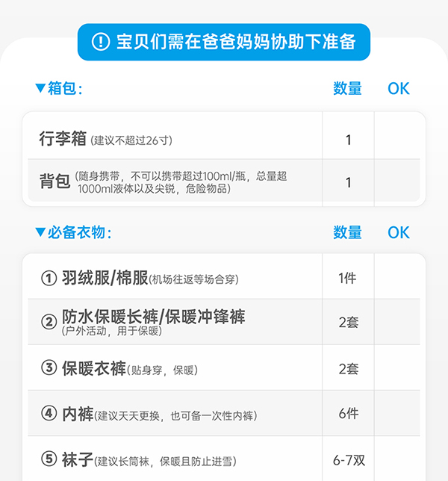Click the 2套 quantity for 防水保暖长裤
The image size is (448, 481).
click(348, 323)
